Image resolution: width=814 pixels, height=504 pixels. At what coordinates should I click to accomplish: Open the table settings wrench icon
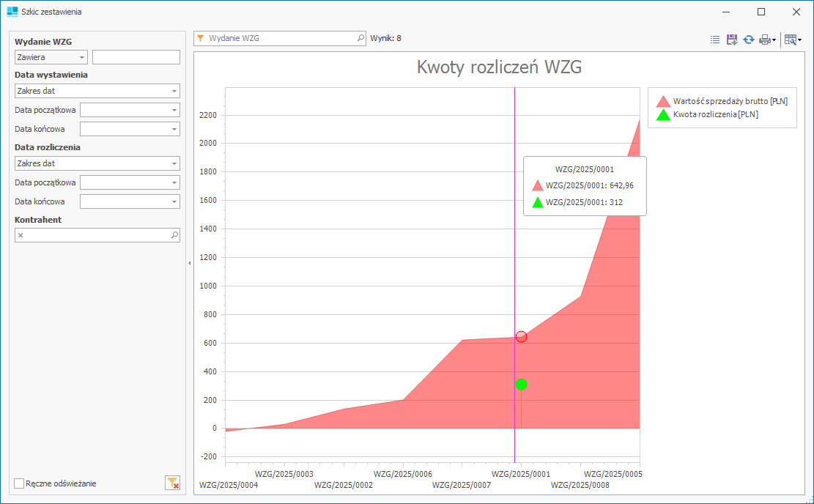point(790,40)
